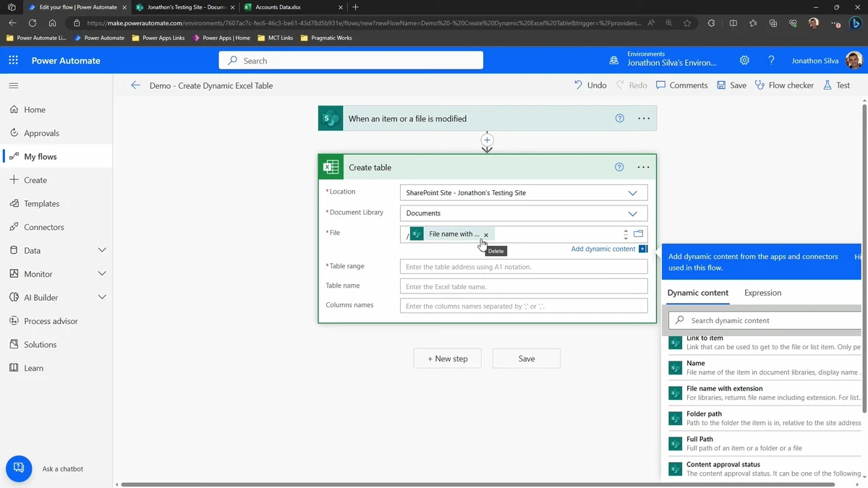Screen dimensions: 868x488
Task: Click the file picker folder icon
Action: pyautogui.click(x=639, y=234)
